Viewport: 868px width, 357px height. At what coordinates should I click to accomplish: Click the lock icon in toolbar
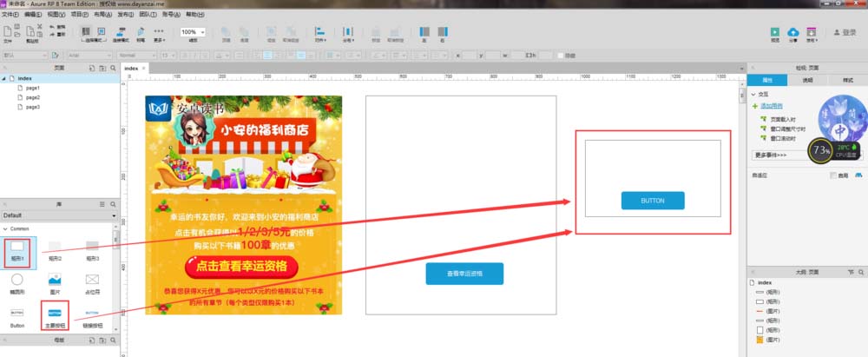click(x=376, y=31)
